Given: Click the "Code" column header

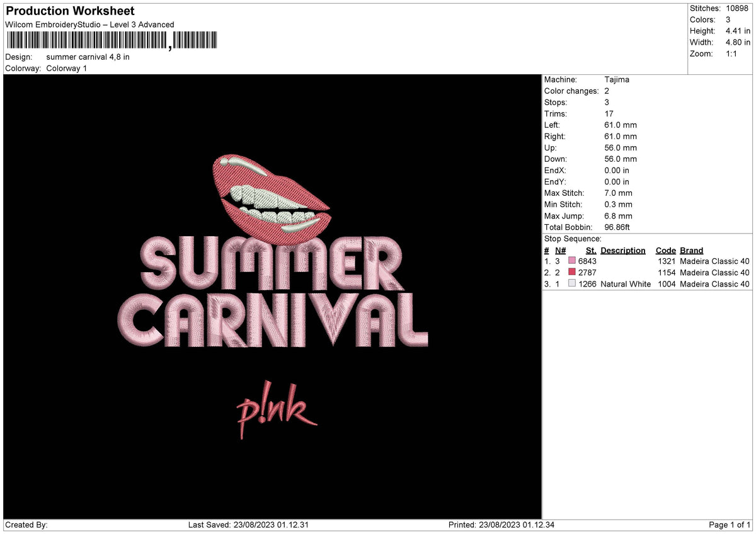Looking at the screenshot, I should (x=665, y=250).
